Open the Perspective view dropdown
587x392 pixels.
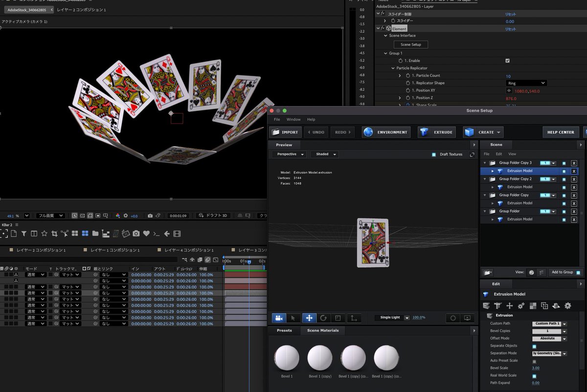(x=289, y=154)
